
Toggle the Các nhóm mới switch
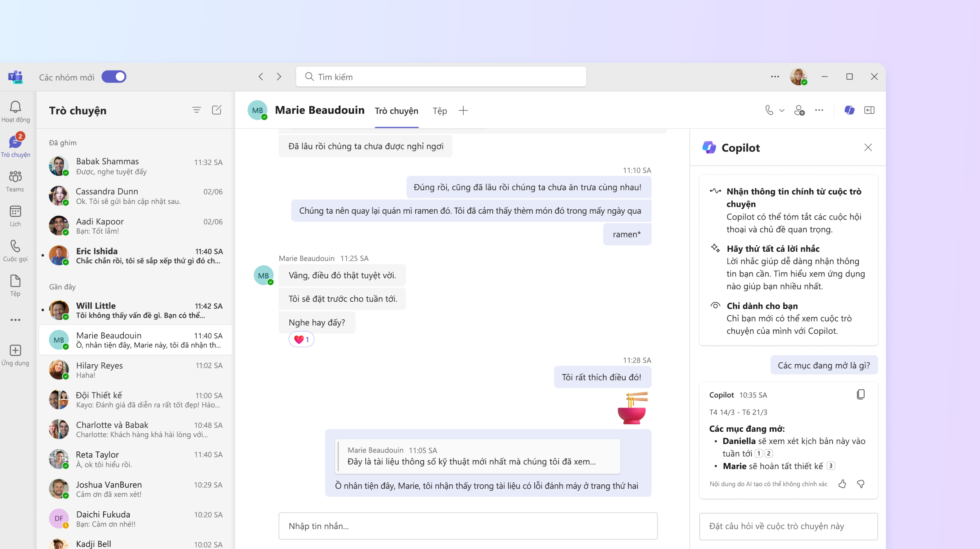point(114,77)
